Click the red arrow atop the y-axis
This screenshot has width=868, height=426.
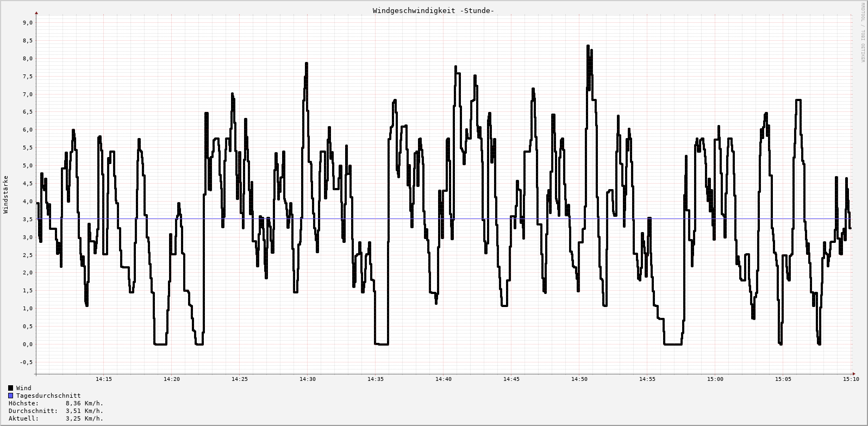pos(36,12)
